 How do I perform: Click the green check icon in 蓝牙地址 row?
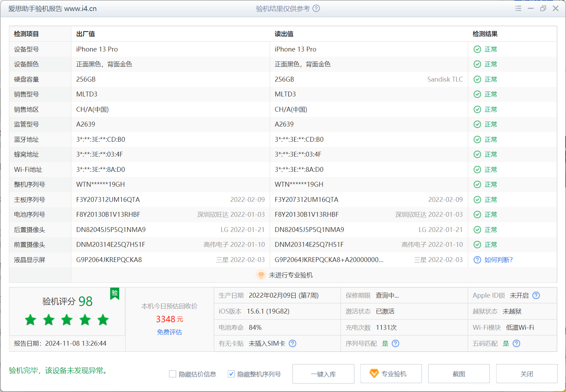tap(477, 140)
